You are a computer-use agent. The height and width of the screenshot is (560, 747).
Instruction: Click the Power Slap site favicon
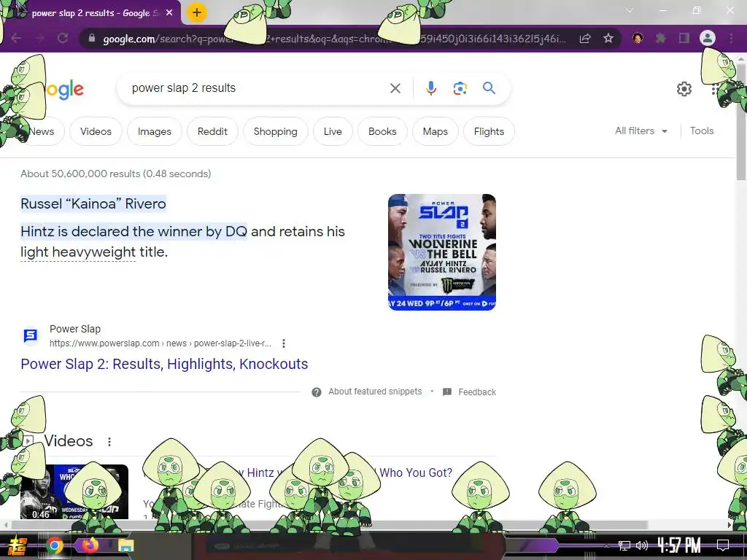[x=31, y=335]
